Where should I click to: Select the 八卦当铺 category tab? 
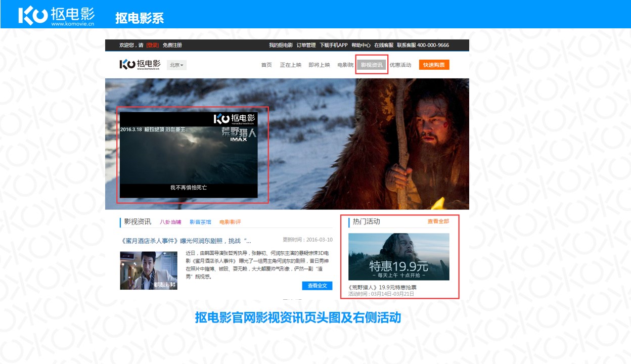(x=170, y=222)
